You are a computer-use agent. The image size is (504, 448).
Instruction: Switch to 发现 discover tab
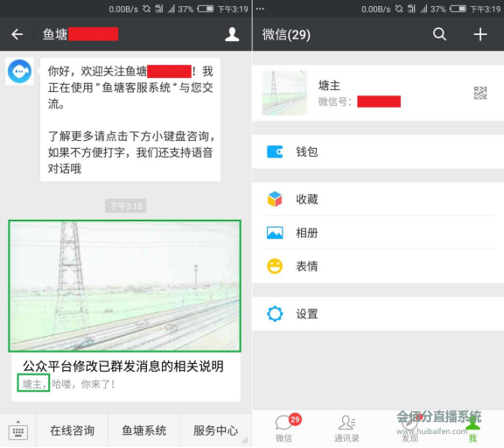(x=409, y=429)
